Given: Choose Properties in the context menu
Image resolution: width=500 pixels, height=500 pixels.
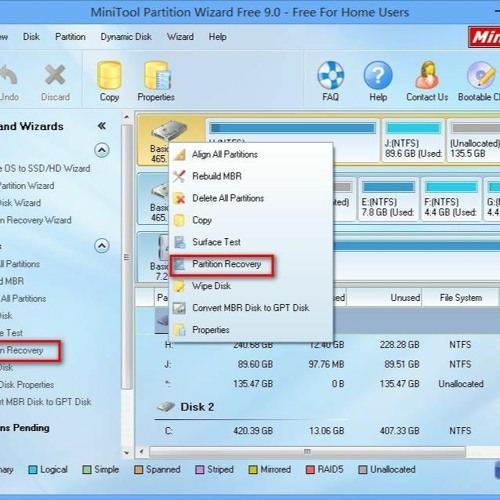Looking at the screenshot, I should pos(211,330).
